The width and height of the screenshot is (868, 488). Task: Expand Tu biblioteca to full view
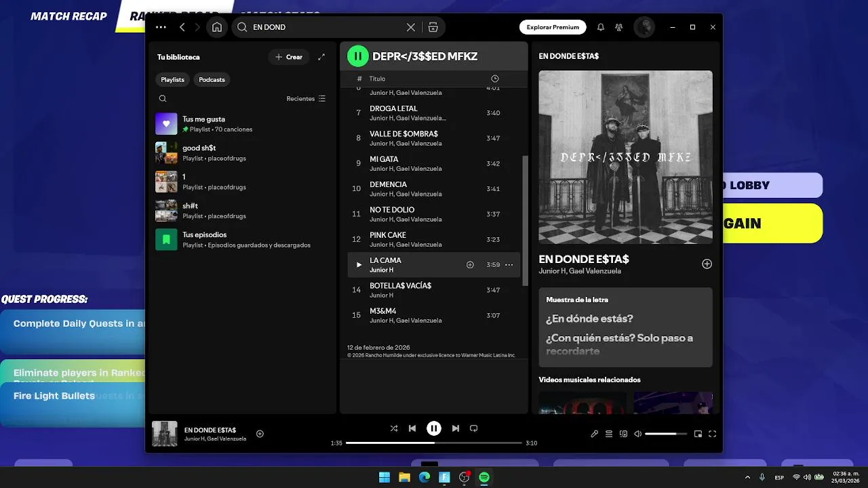[321, 57]
